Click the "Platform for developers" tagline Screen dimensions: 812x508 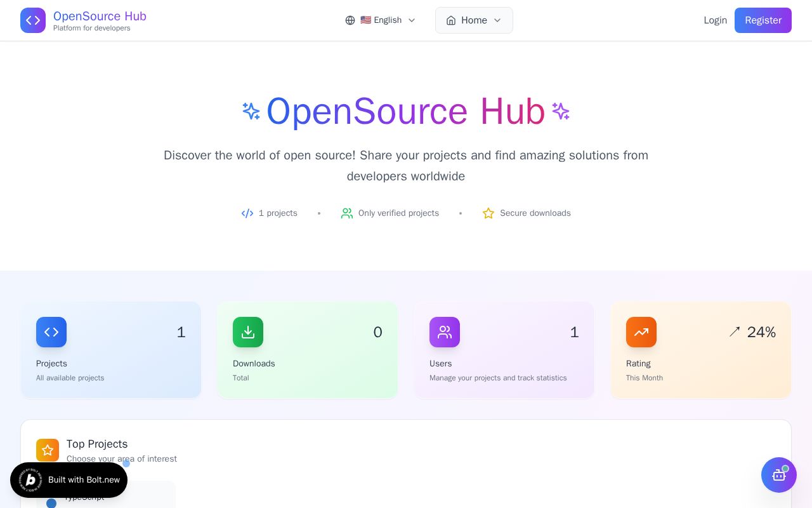click(x=92, y=29)
